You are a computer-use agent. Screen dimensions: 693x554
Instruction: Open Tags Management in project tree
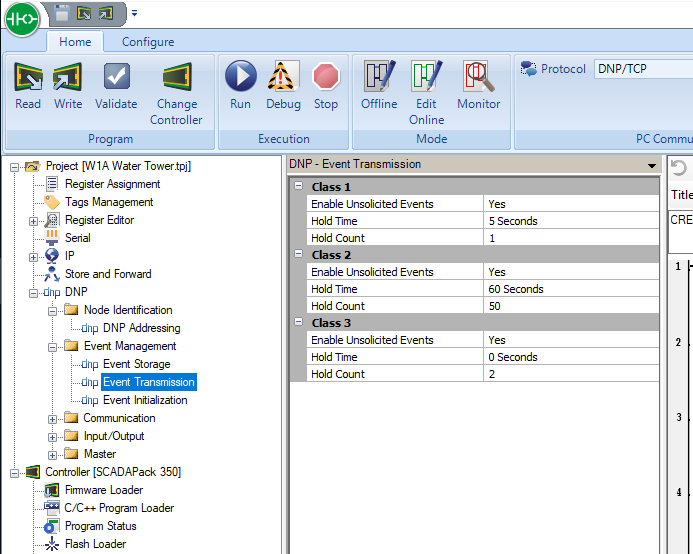pyautogui.click(x=109, y=202)
